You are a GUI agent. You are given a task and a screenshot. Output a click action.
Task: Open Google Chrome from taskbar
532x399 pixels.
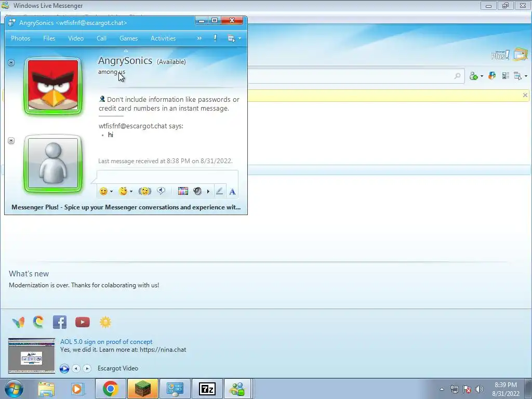coord(110,389)
